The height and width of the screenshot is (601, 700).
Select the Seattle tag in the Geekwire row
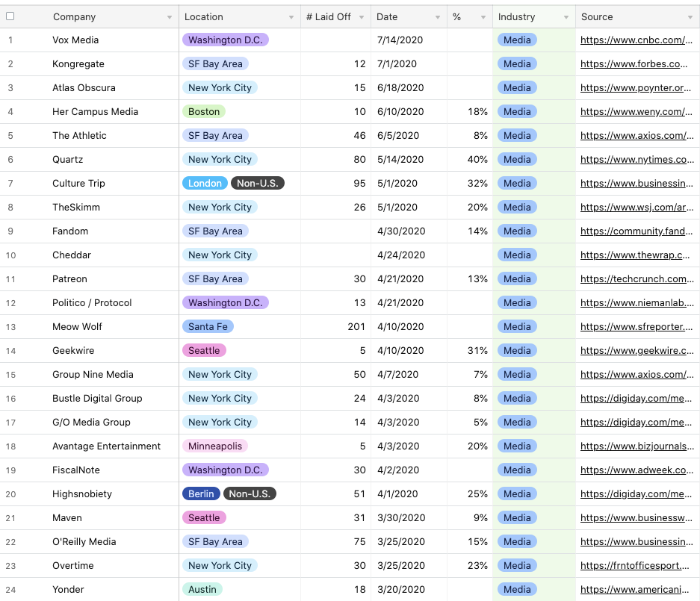point(204,351)
